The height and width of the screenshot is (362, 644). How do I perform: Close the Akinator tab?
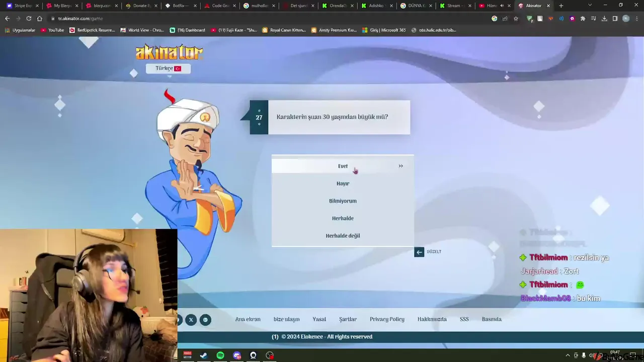[x=548, y=6]
